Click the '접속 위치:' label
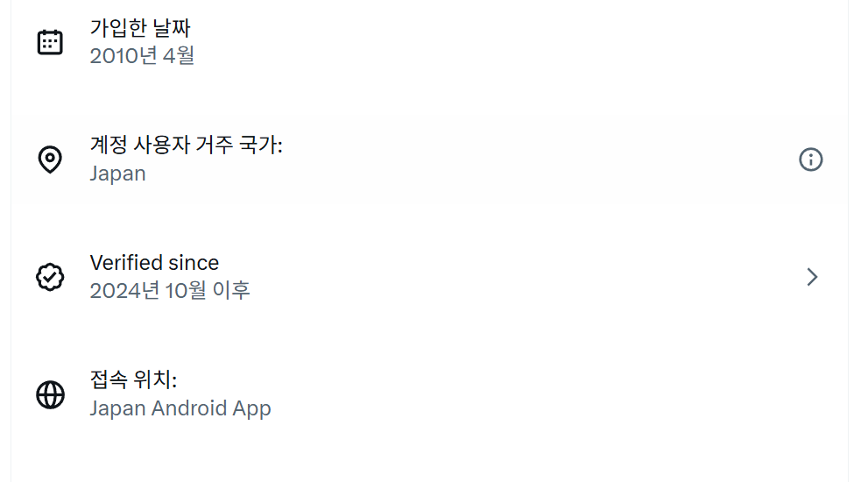The height and width of the screenshot is (482, 868). pyautogui.click(x=134, y=379)
